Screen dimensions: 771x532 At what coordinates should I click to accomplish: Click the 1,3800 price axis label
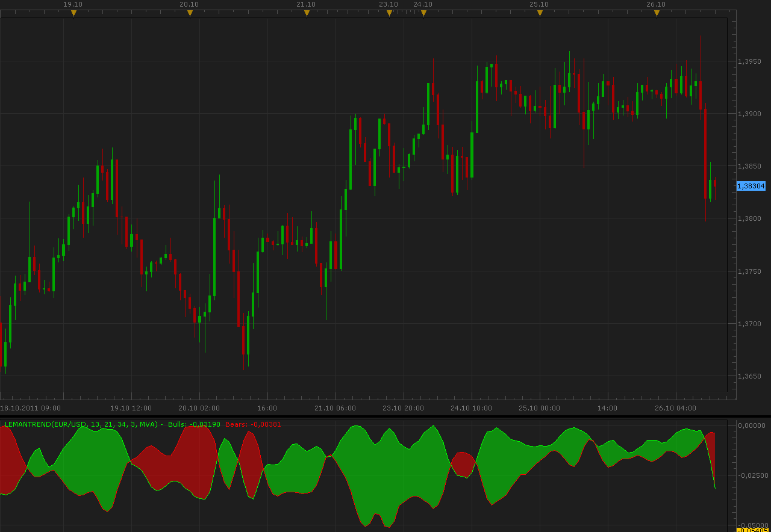click(x=751, y=218)
